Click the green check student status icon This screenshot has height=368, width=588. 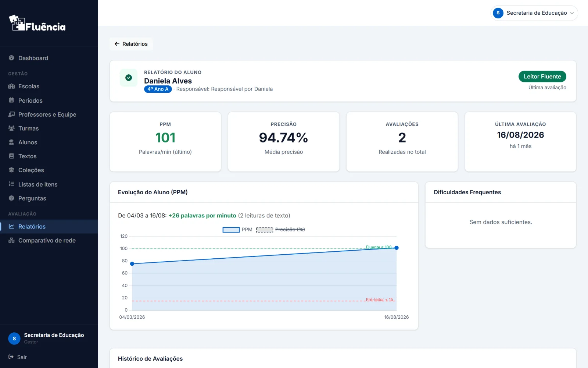129,78
